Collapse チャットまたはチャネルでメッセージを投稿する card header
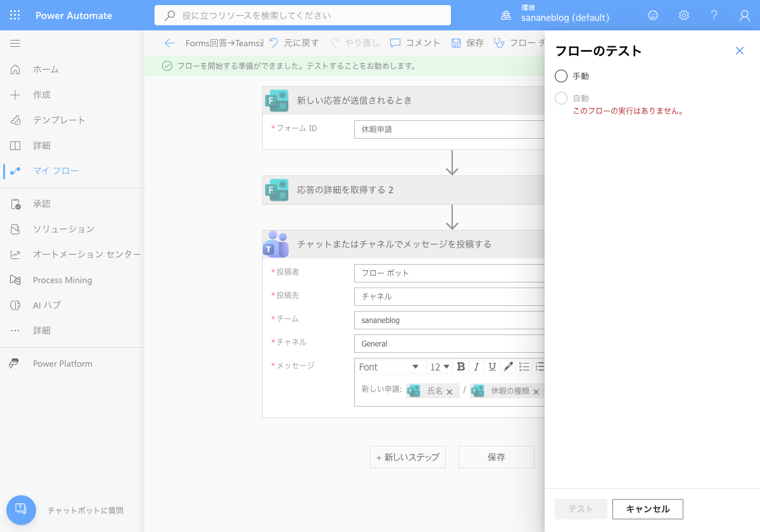 [403, 244]
